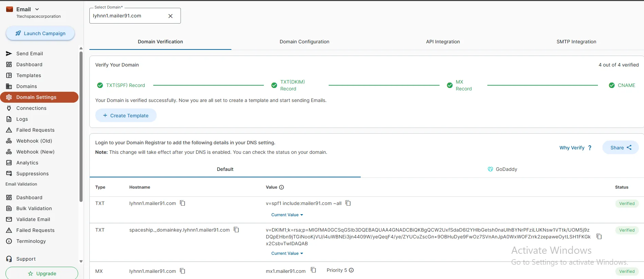Clear the selected domain with X icon
This screenshot has width=644, height=279.
pos(171,16)
